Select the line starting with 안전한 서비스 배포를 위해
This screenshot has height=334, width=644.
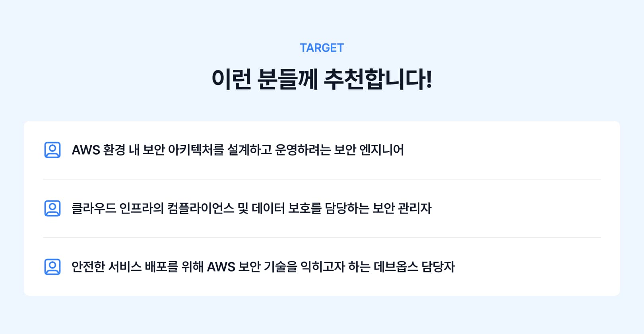(x=263, y=267)
